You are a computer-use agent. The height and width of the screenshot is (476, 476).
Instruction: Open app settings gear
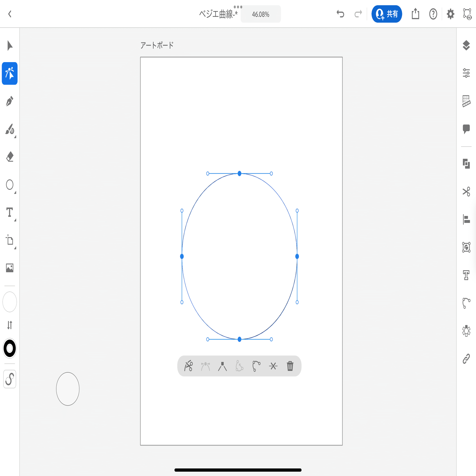(x=450, y=14)
